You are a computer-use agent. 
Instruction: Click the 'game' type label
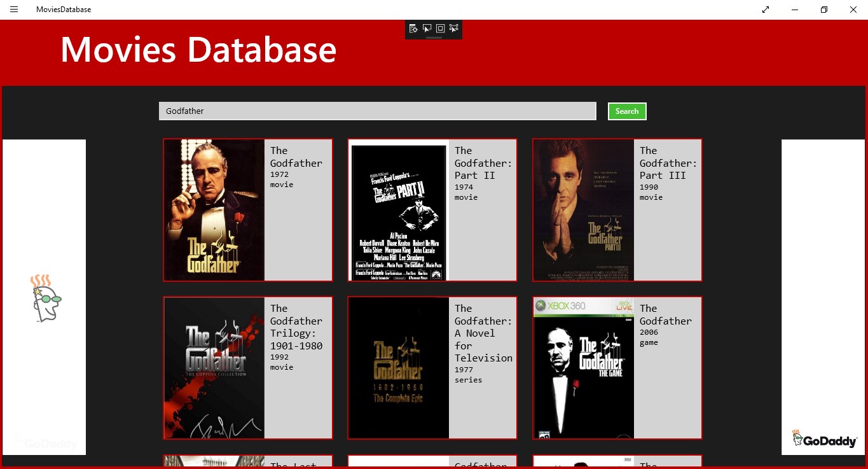pos(649,342)
